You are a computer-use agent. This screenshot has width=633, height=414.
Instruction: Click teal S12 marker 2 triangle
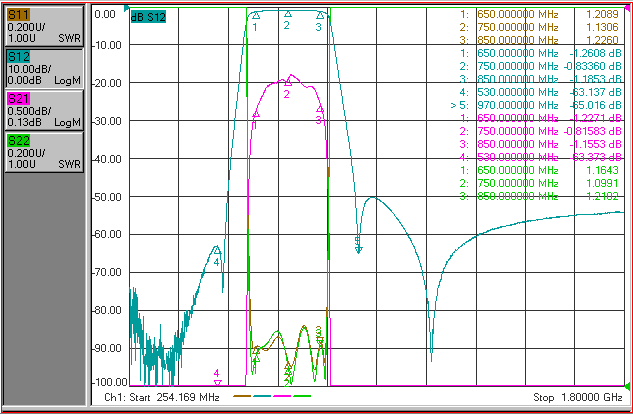click(x=288, y=14)
